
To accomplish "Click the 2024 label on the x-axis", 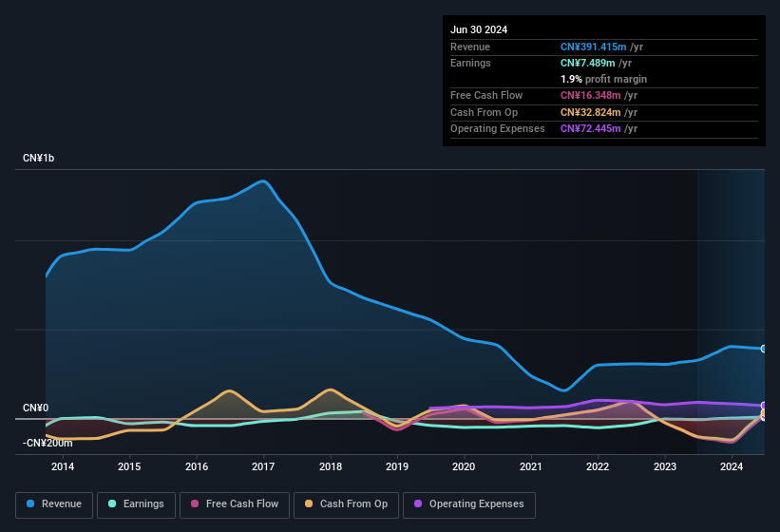I will point(732,466).
